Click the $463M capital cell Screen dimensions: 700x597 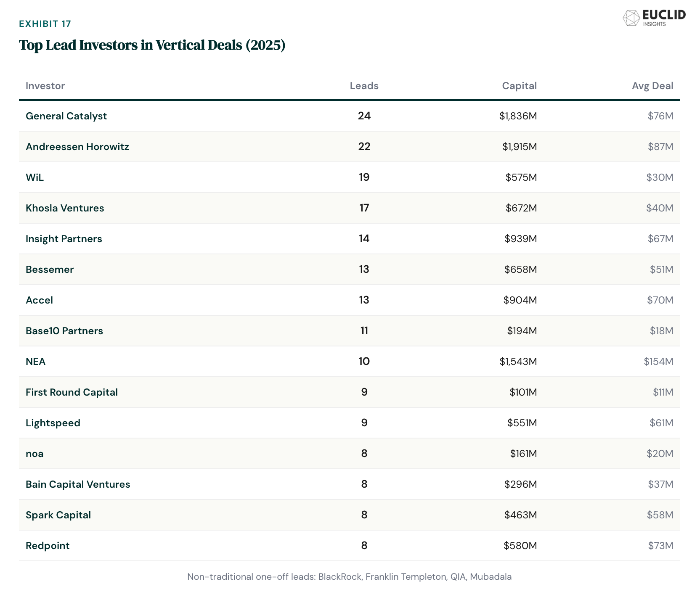coord(521,515)
